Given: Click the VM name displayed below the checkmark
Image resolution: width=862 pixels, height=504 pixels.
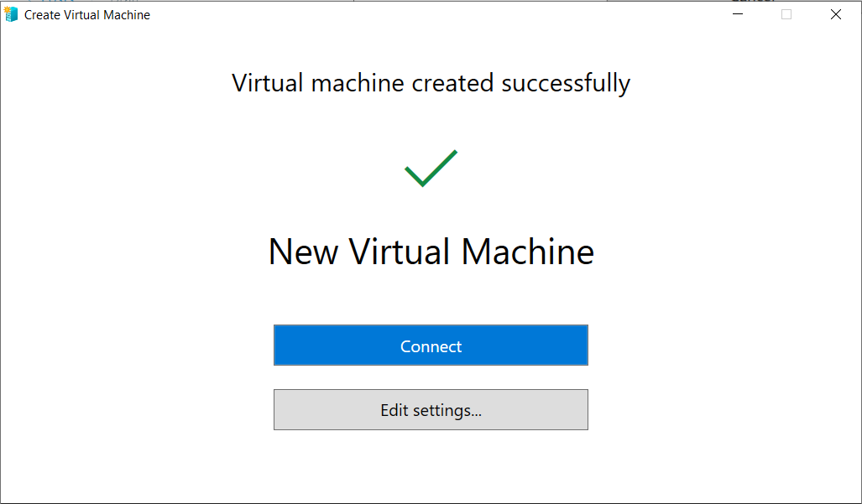Looking at the screenshot, I should (x=431, y=252).
